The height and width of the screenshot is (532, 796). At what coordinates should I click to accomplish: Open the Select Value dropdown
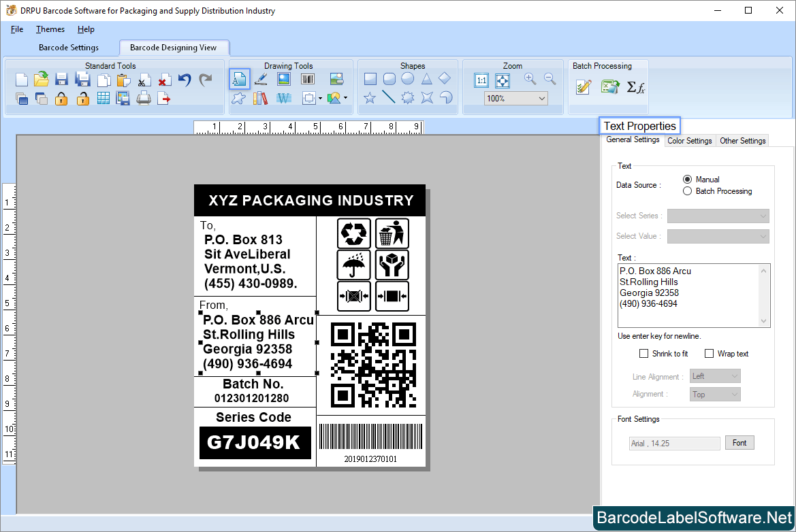click(718, 236)
